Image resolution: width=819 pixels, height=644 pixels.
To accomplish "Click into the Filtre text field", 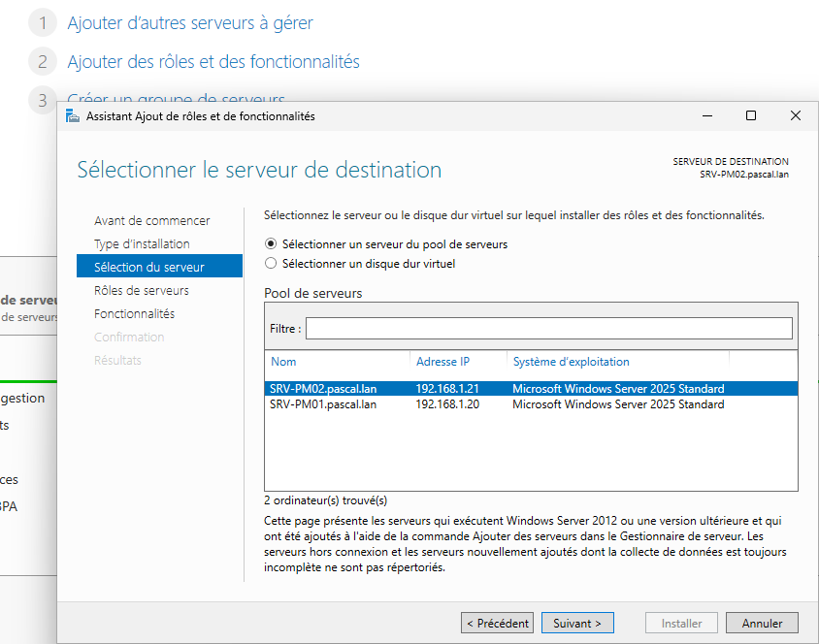I will pos(548,329).
